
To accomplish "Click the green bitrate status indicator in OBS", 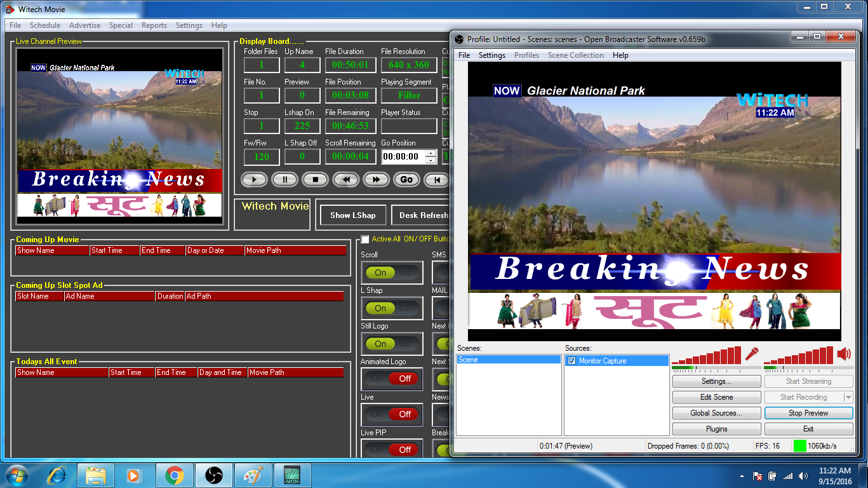I will tap(799, 446).
